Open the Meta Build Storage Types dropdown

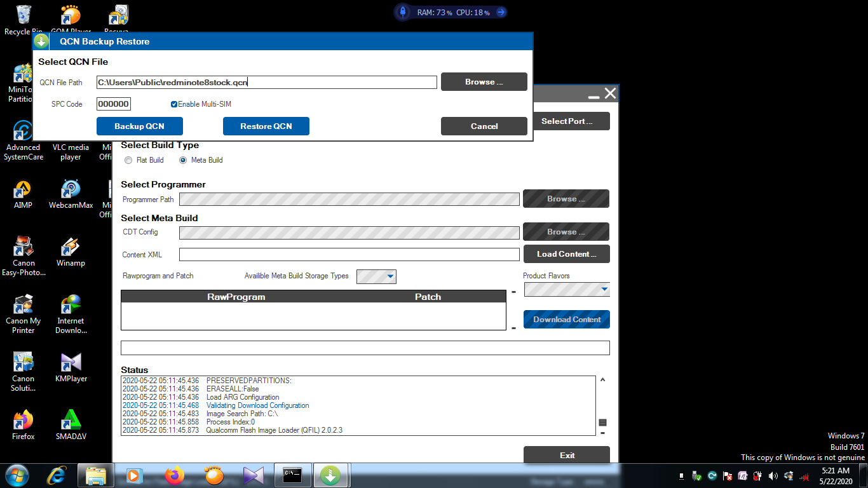pyautogui.click(x=376, y=276)
